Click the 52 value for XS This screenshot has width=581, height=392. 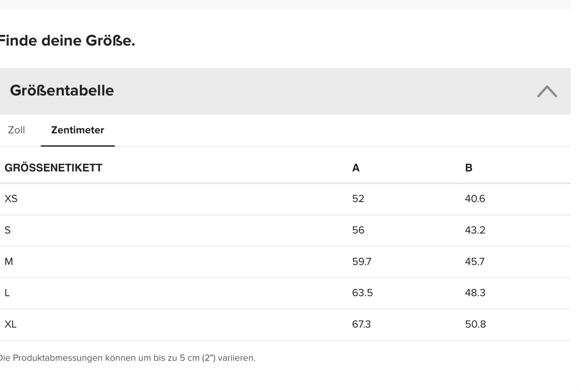358,199
